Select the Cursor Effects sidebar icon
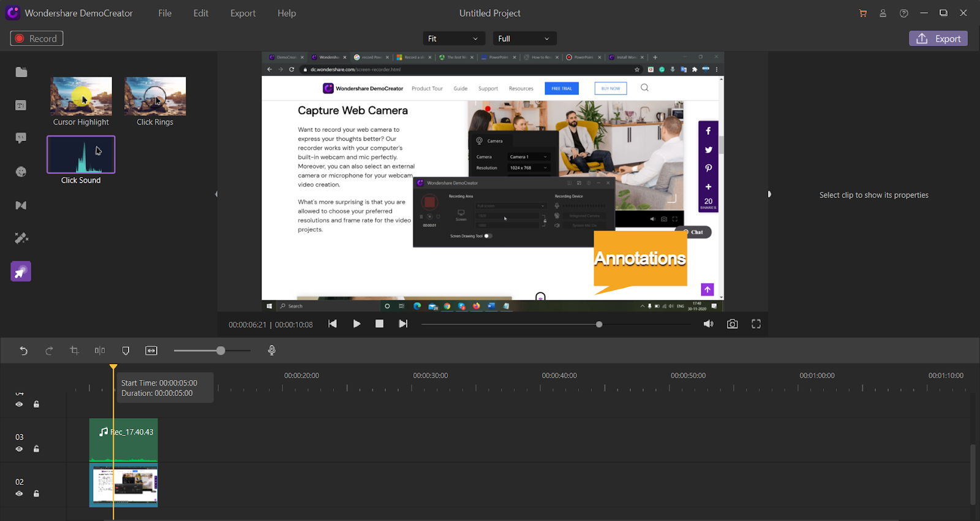This screenshot has width=980, height=521. [x=21, y=272]
